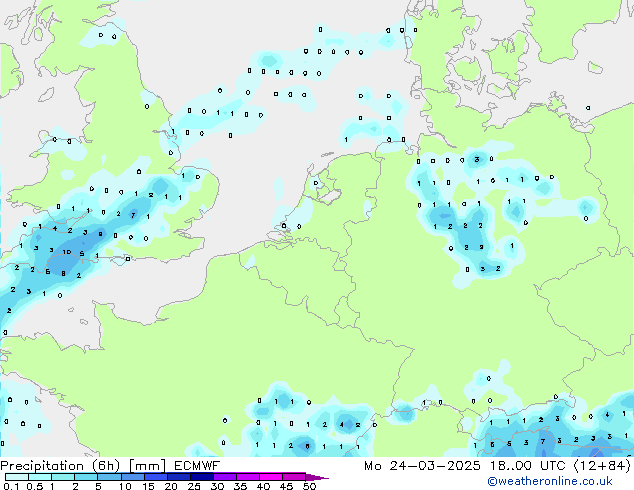
Task: Pick the 40–45 mm magenta legend swatch
Action: click(271, 477)
